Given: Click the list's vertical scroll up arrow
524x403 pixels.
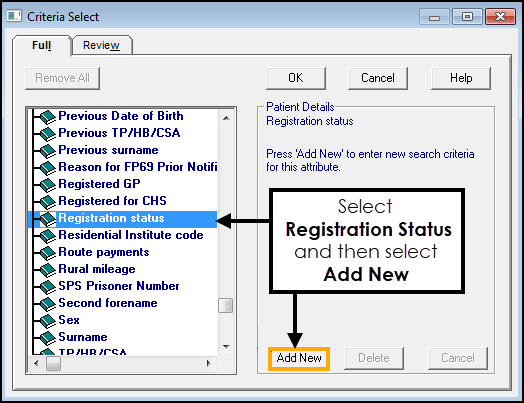Looking at the screenshot, I should tap(226, 118).
